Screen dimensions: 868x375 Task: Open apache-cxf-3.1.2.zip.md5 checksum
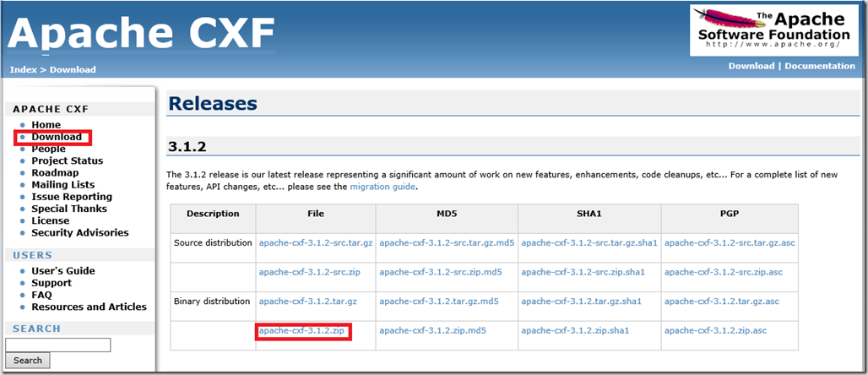tap(433, 331)
